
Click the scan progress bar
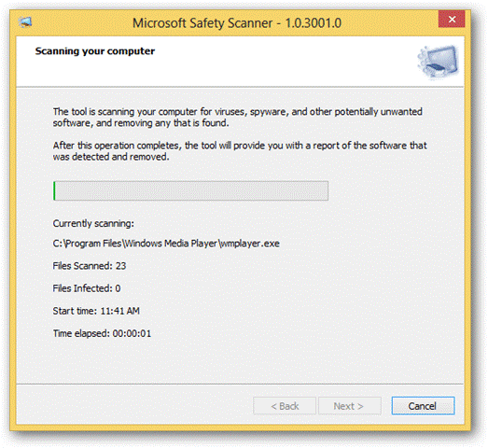tap(190, 190)
